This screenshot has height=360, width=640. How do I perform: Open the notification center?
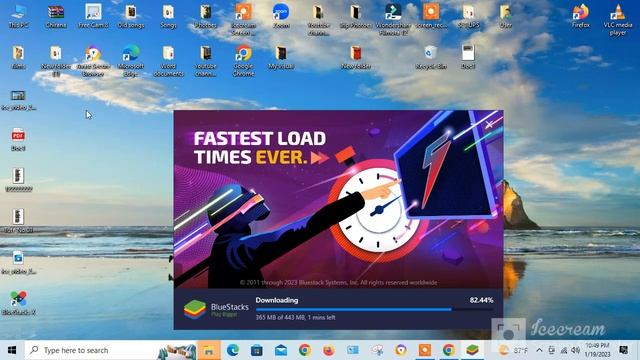(x=623, y=350)
